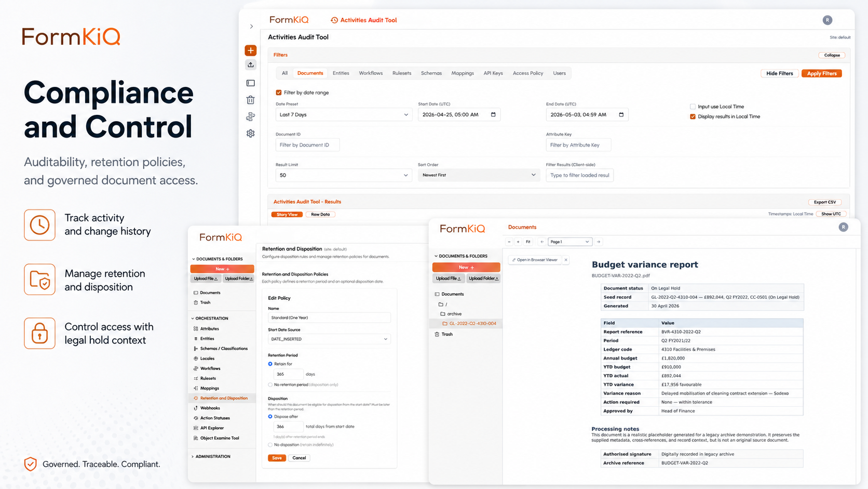Click the Attributes icon in retention sidebar

pos(196,329)
